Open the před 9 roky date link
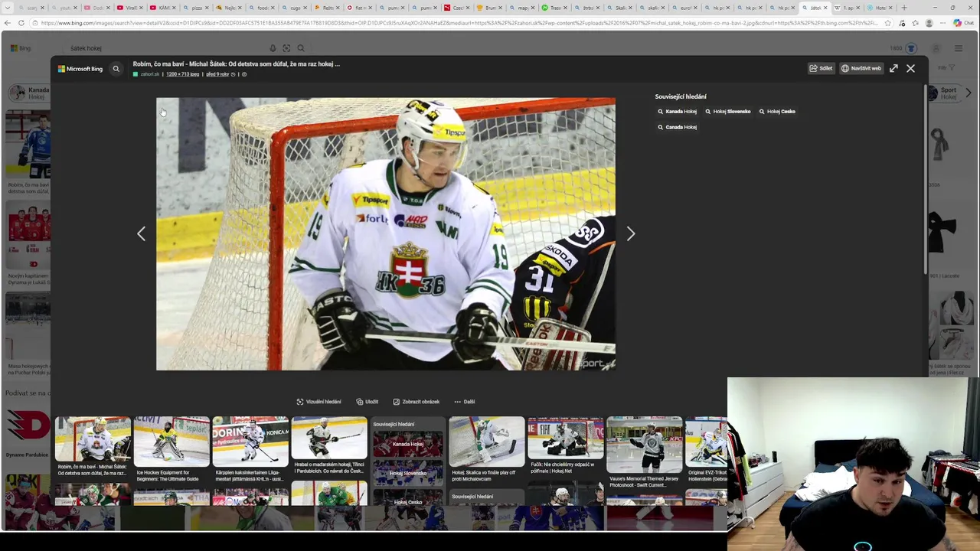 [217, 74]
